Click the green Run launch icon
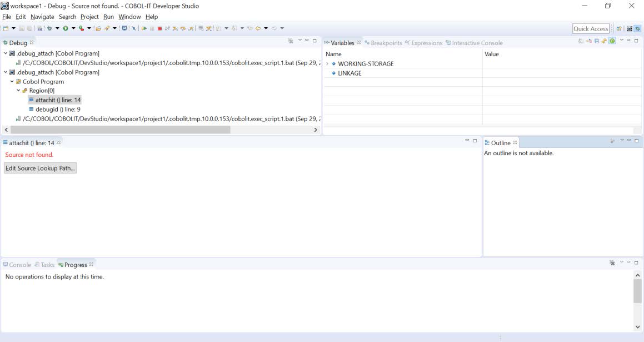Image resolution: width=644 pixels, height=342 pixels. click(65, 28)
